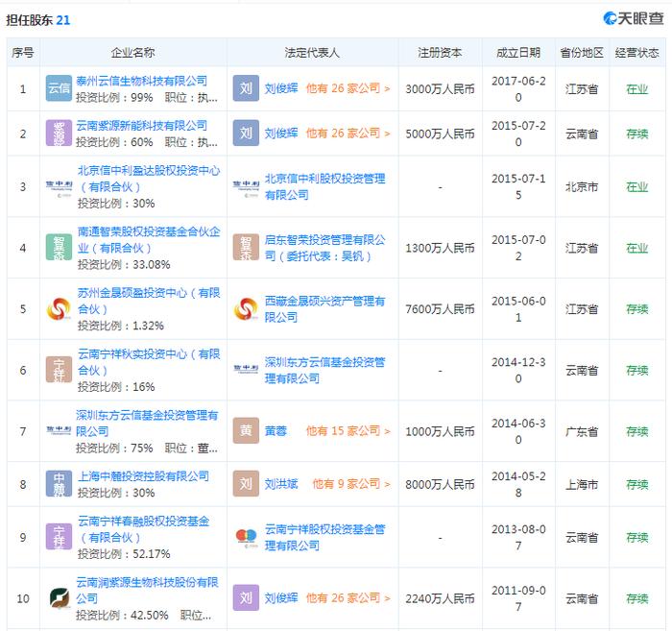Click 2017-06-20 establishment date cell
The image size is (672, 631).
[518, 88]
